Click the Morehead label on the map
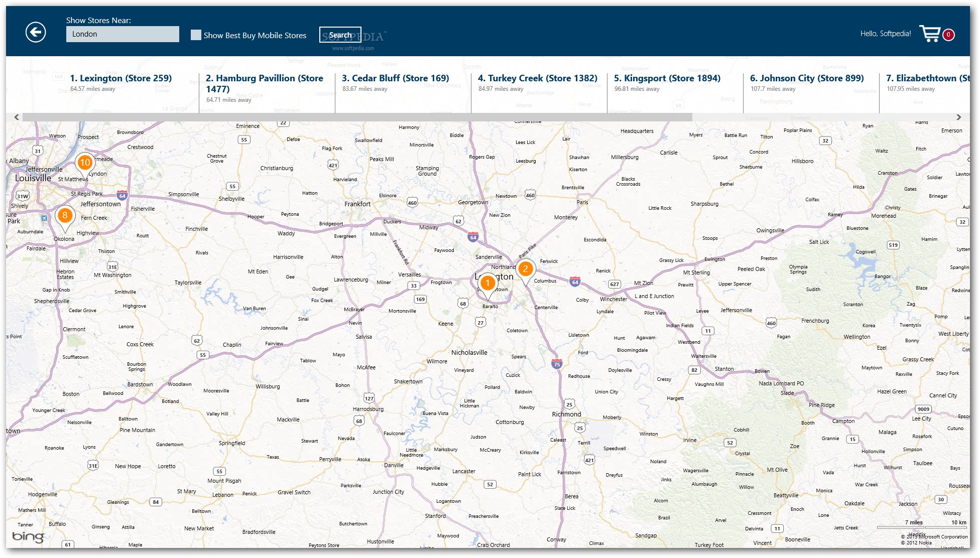 click(x=883, y=216)
